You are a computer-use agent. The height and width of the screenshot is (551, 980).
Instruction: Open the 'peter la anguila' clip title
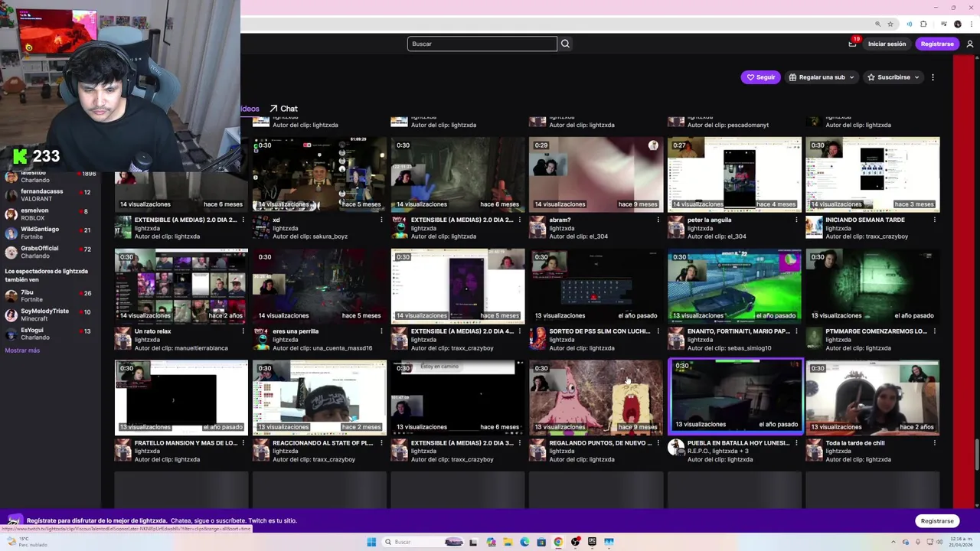[x=709, y=220]
